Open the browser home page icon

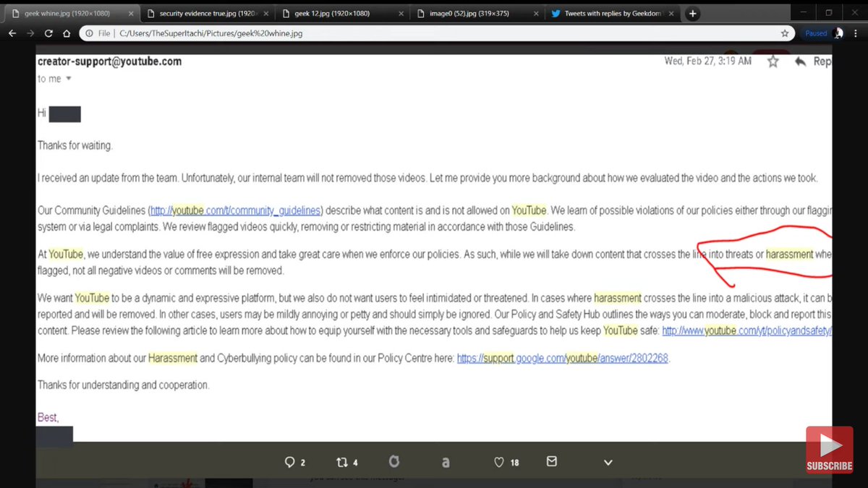tap(66, 33)
